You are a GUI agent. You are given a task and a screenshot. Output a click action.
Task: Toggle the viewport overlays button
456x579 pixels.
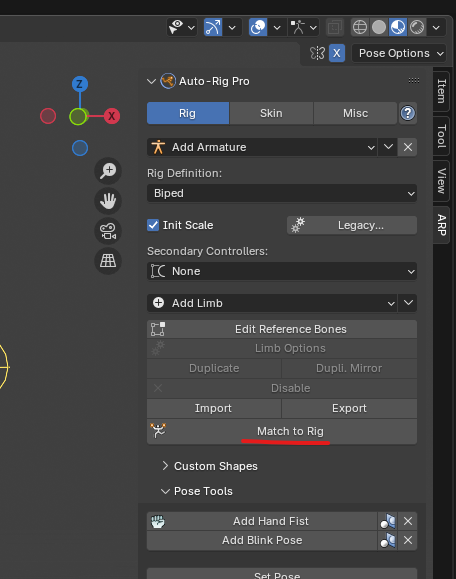point(258,27)
